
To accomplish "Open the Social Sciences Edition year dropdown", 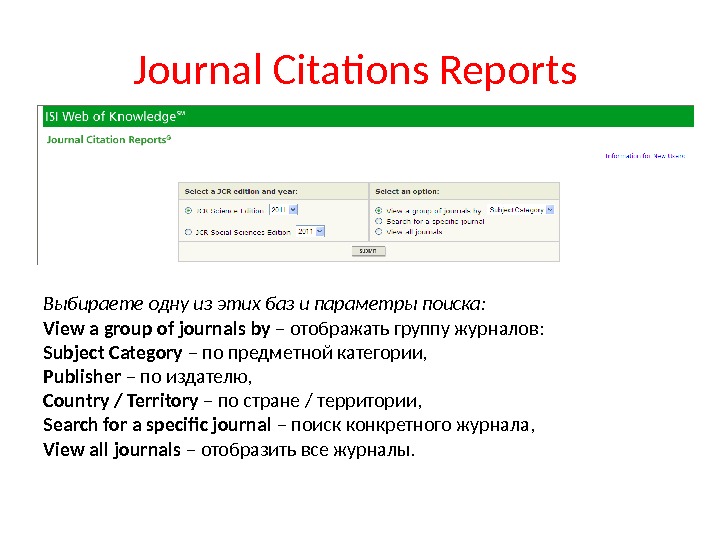I will pos(310,231).
